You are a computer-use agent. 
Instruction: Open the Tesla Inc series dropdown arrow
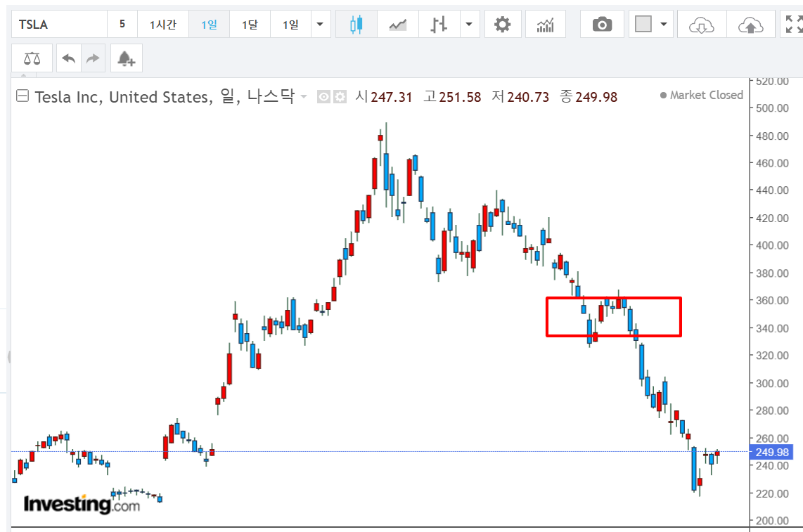(304, 97)
